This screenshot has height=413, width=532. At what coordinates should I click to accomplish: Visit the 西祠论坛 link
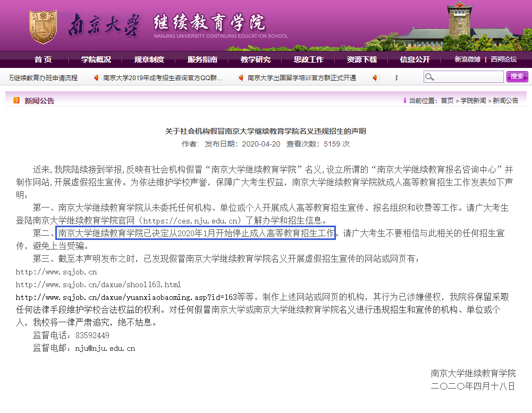503,59
